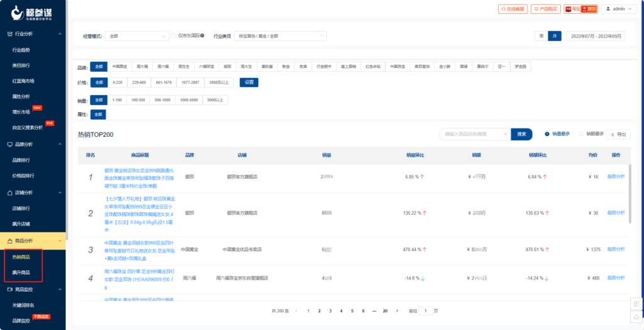
Task: Click the 在线客服 headset icon
Action: pos(504,9)
